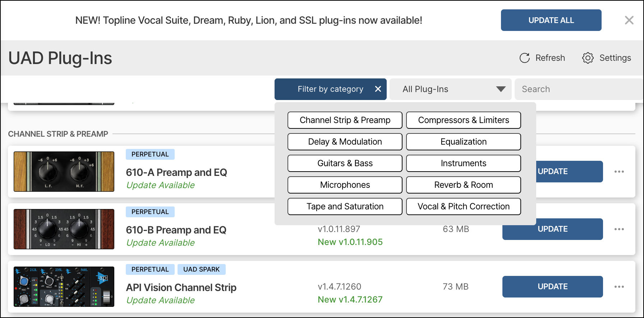This screenshot has width=644, height=318.
Task: Open more options for 610-A Preamp
Action: click(x=619, y=172)
